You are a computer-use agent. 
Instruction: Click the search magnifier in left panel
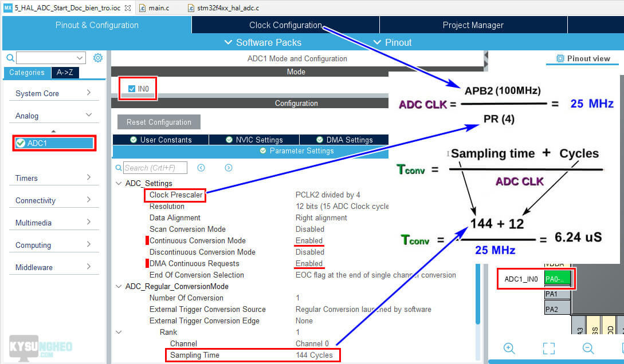pos(10,58)
